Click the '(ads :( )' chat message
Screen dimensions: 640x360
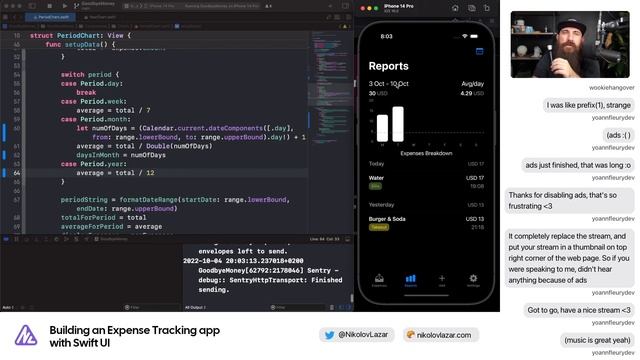pos(618,135)
